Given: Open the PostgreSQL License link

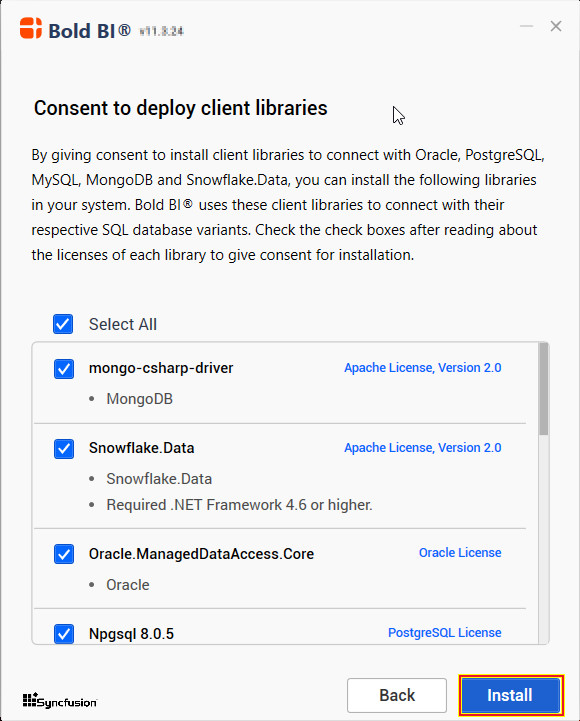Looking at the screenshot, I should coord(445,633).
